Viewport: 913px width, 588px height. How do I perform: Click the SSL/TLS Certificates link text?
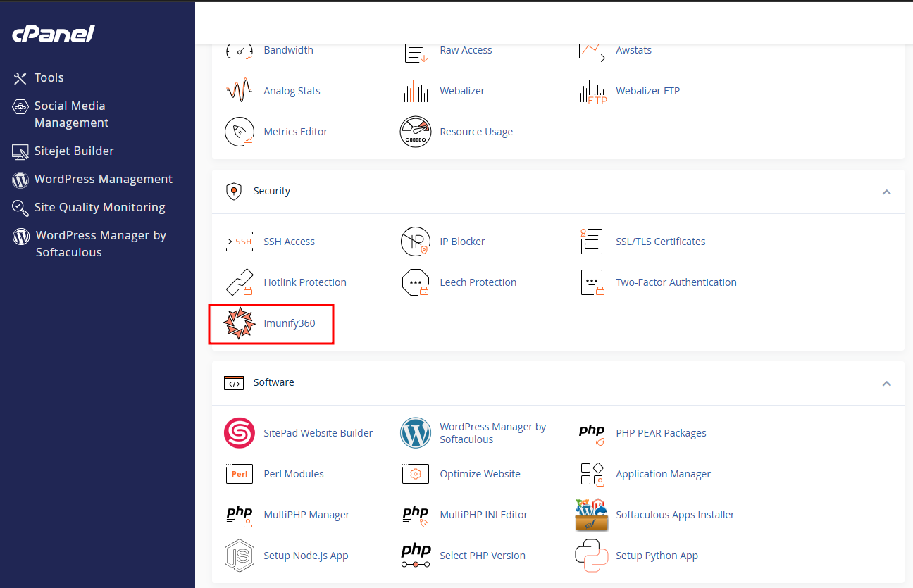tap(661, 242)
